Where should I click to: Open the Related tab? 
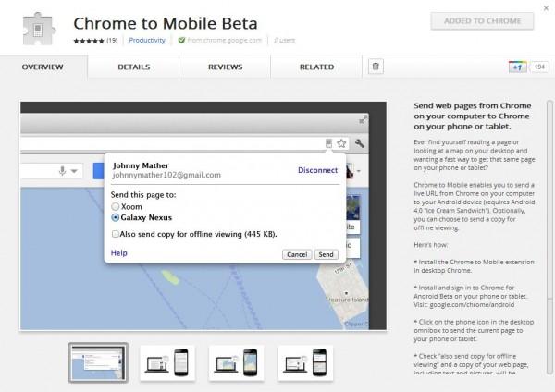click(316, 67)
